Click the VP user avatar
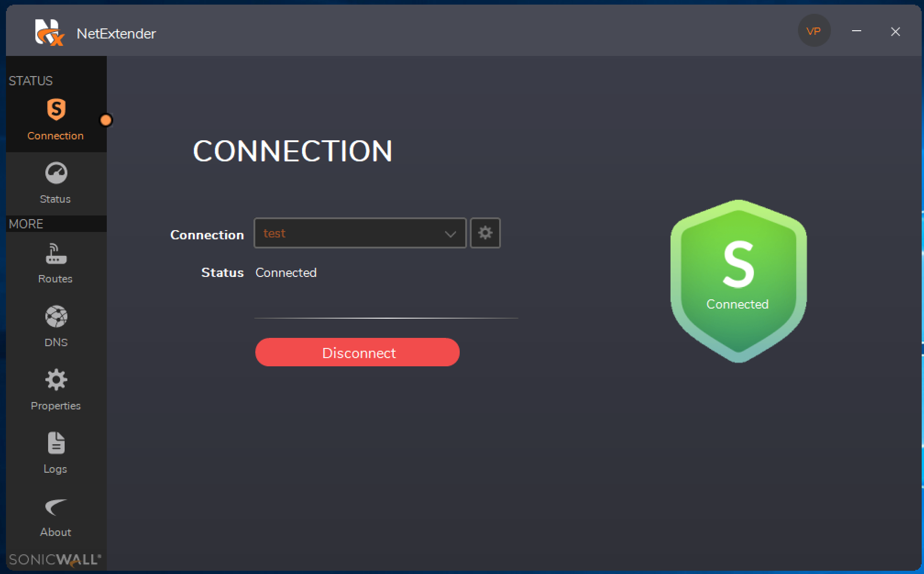924x574 pixels. point(814,31)
